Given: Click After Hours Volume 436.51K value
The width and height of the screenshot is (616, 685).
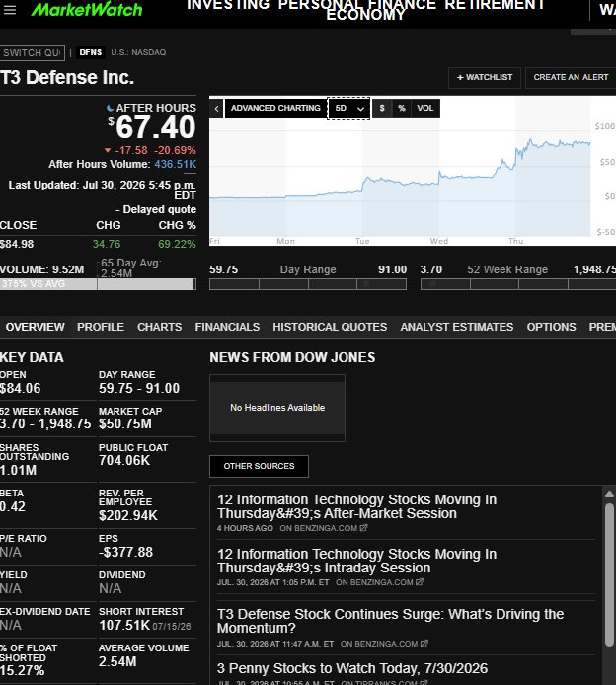Looking at the screenshot, I should click(175, 164).
